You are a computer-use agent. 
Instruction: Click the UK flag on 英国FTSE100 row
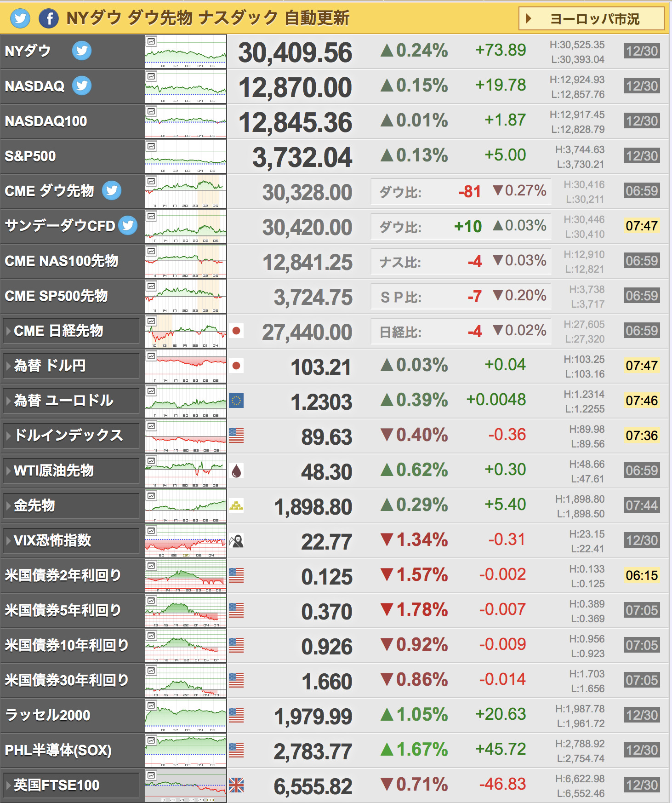pos(236,785)
